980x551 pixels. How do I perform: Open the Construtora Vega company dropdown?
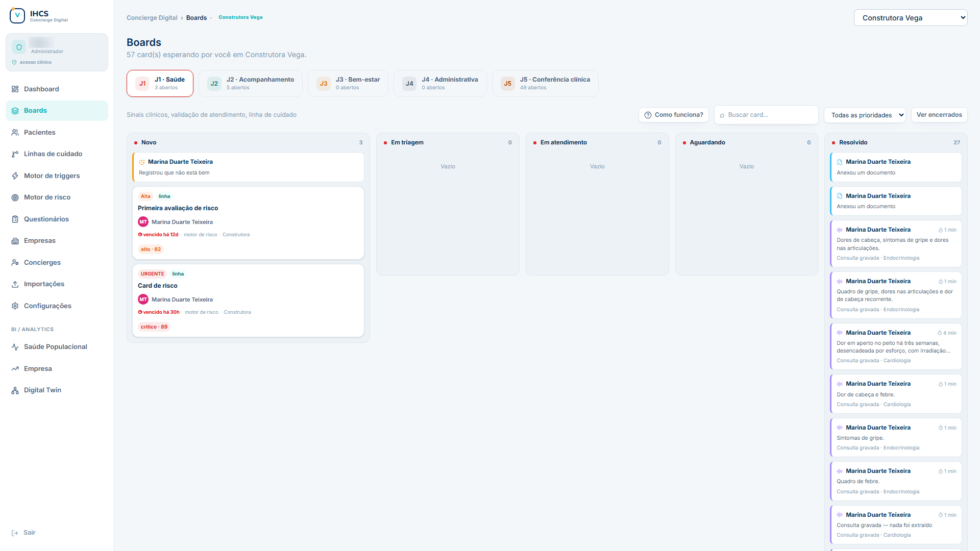911,18
